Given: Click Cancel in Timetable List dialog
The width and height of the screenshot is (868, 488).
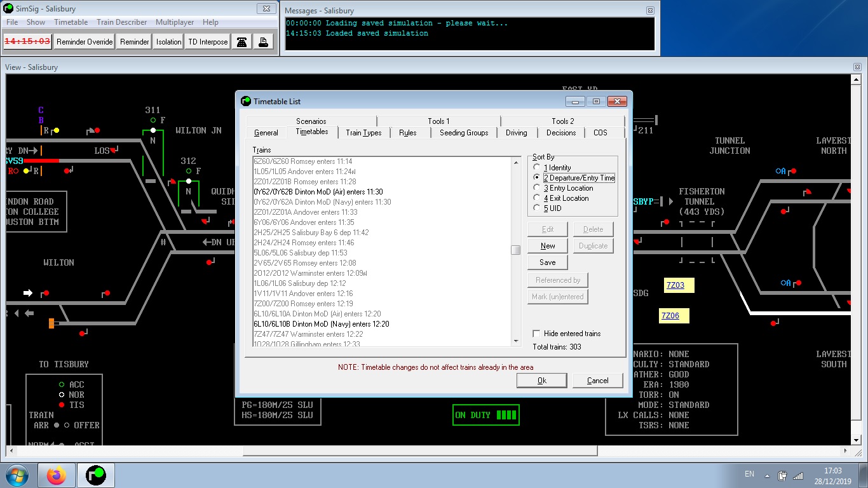Looking at the screenshot, I should coord(597,381).
